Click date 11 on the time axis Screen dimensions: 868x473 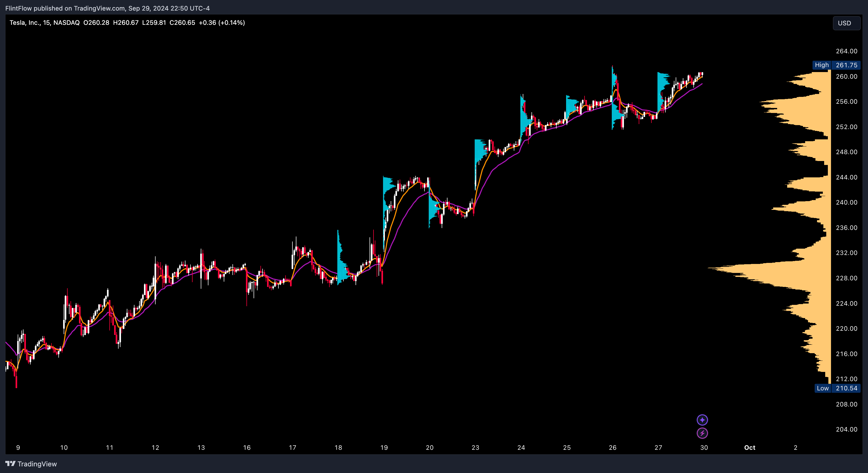pyautogui.click(x=110, y=447)
